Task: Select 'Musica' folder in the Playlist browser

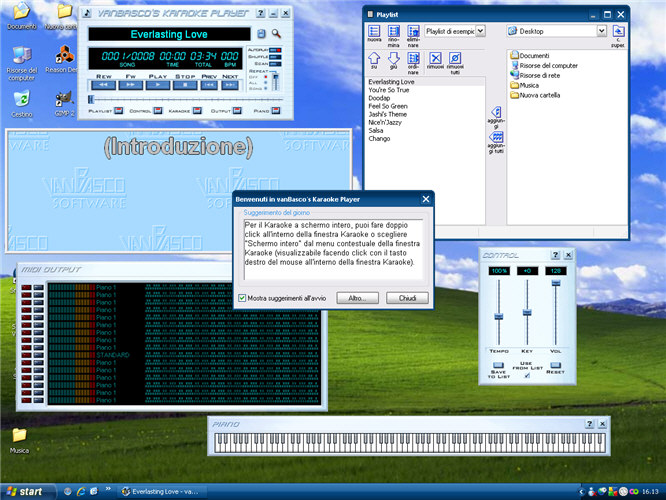Action: [525, 85]
